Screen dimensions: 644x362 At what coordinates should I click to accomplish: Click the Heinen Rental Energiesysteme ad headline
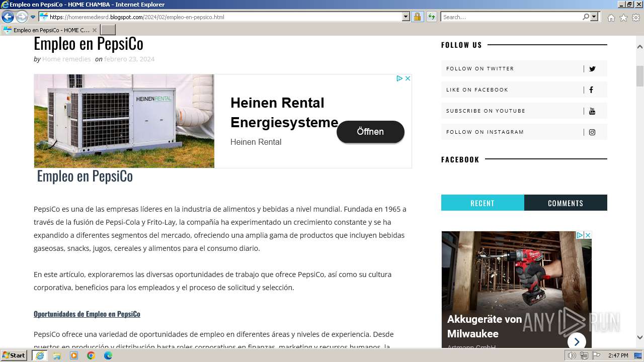pos(284,113)
